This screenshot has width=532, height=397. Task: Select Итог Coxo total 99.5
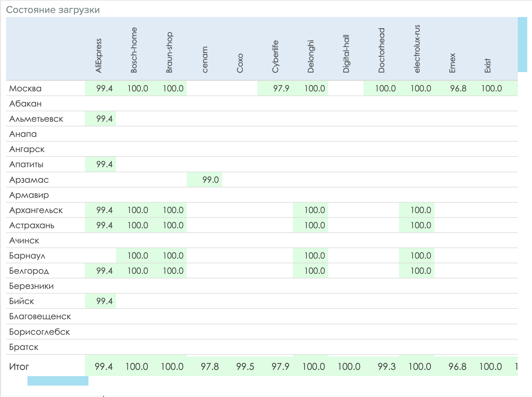click(x=245, y=367)
